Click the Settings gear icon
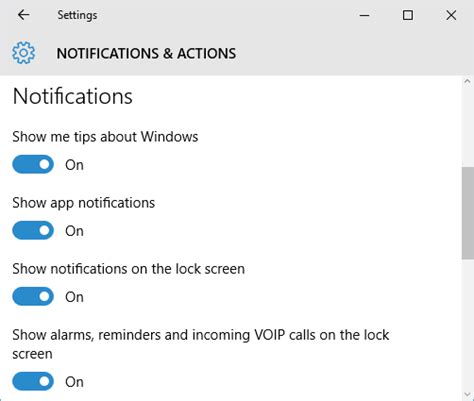The image size is (474, 401). coord(23,53)
